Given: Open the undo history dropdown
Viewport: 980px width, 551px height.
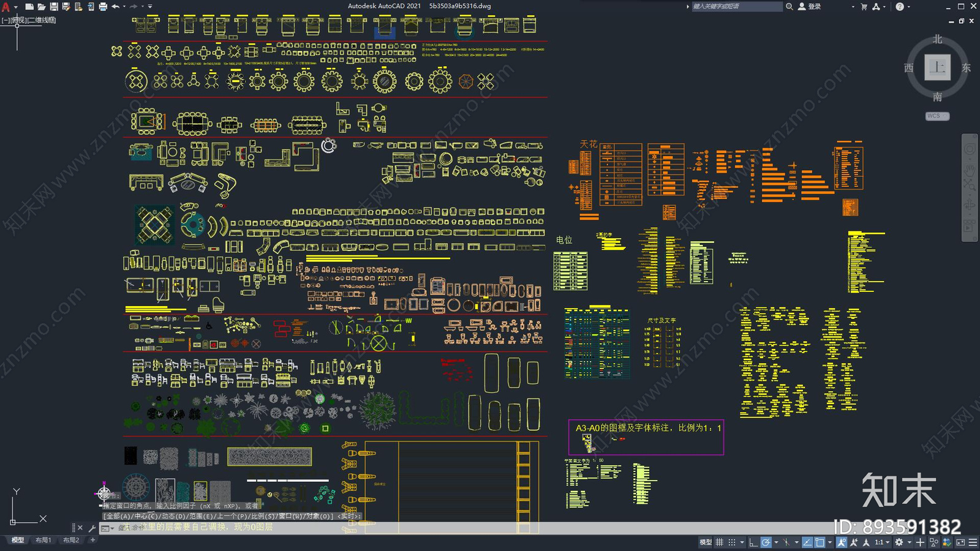Looking at the screenshot, I should [x=124, y=7].
